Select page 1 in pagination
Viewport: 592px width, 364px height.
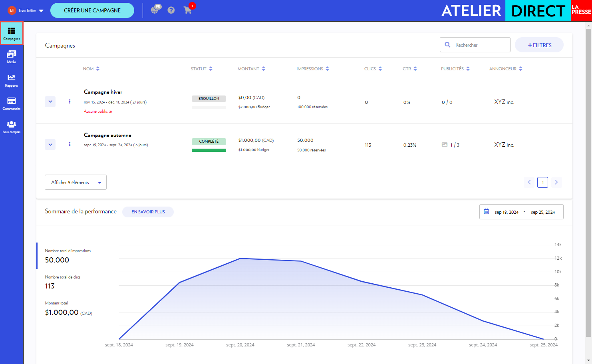point(542,182)
